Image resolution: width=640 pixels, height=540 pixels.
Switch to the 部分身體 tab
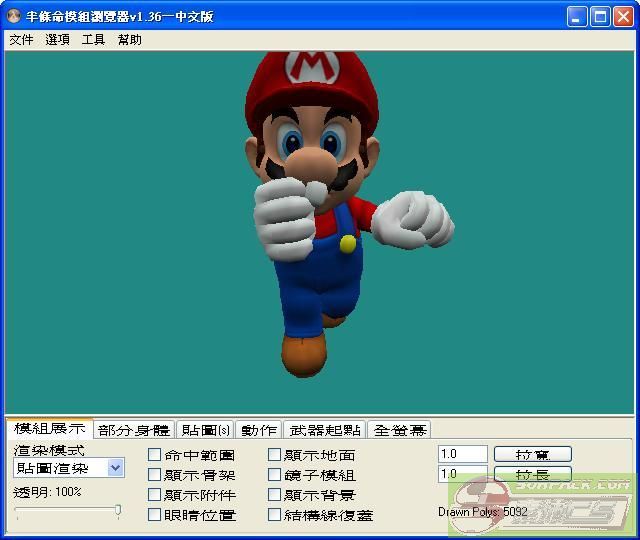[134, 430]
